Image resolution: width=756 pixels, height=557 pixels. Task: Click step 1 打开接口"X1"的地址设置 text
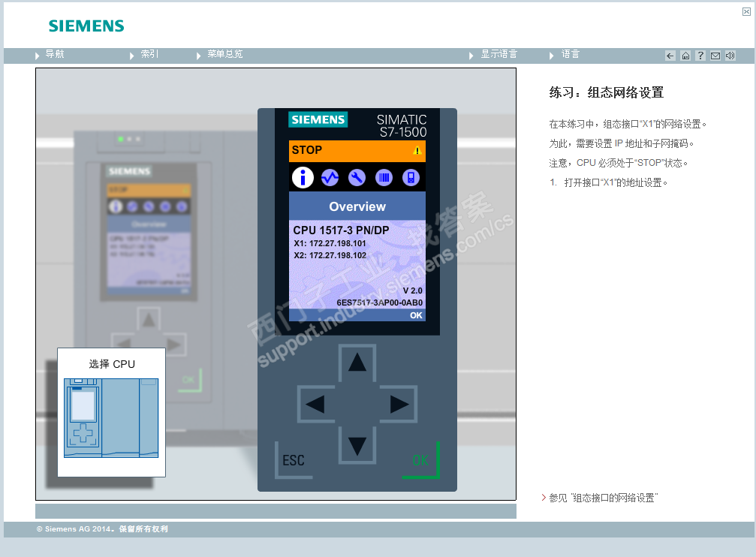(608, 182)
